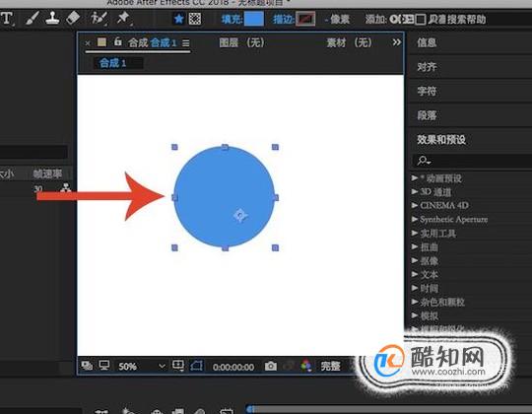Open the composition panel menu icon
532x414 pixels.
pyautogui.click(x=185, y=43)
